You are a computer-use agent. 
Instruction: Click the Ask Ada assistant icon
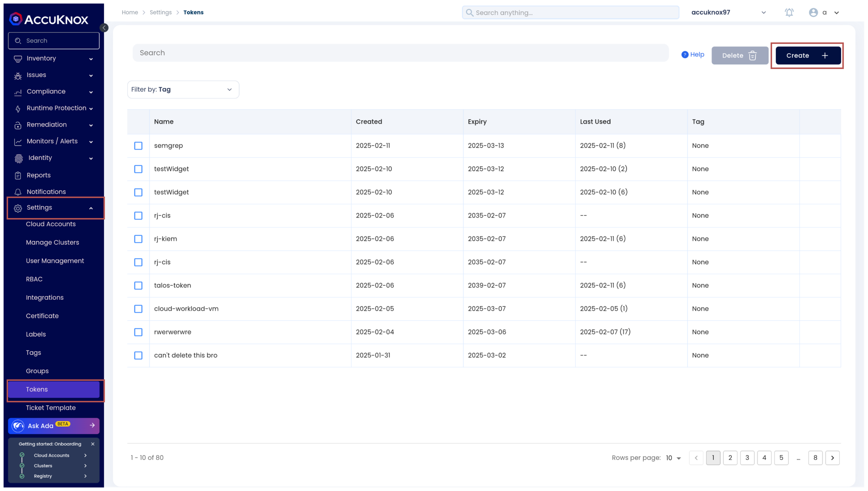pyautogui.click(x=18, y=426)
